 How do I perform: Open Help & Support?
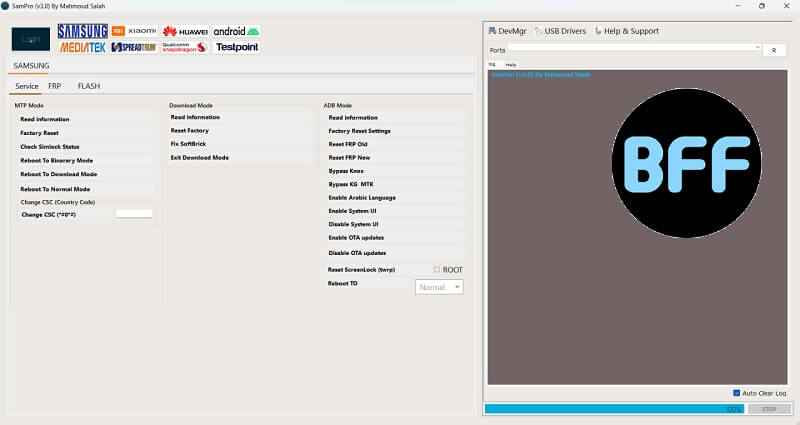[x=627, y=31]
